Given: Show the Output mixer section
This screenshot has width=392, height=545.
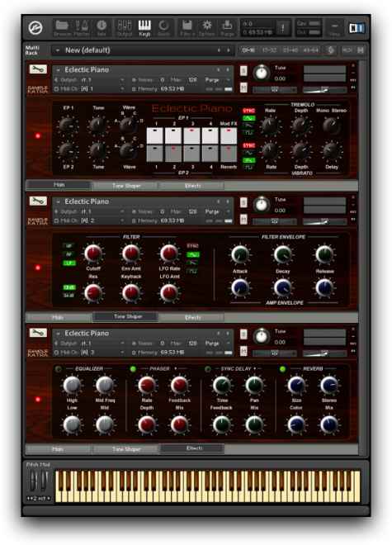Looking at the screenshot, I should pos(124,28).
